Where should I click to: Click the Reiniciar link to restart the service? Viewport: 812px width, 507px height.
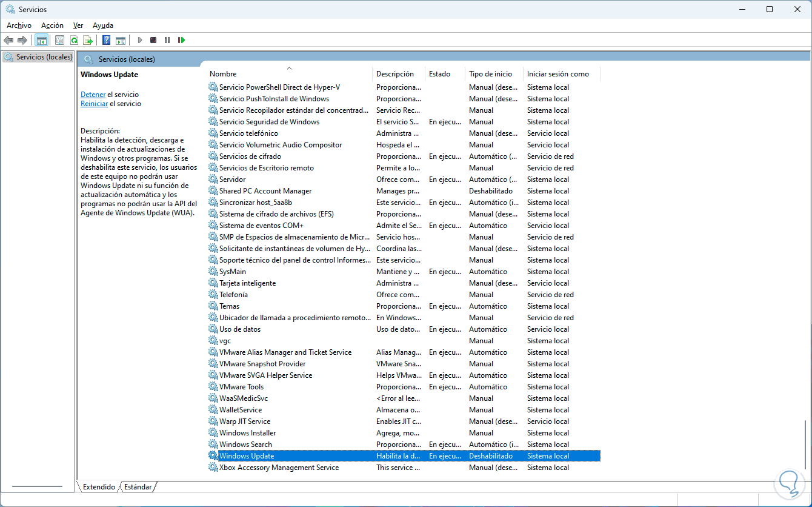pos(95,104)
